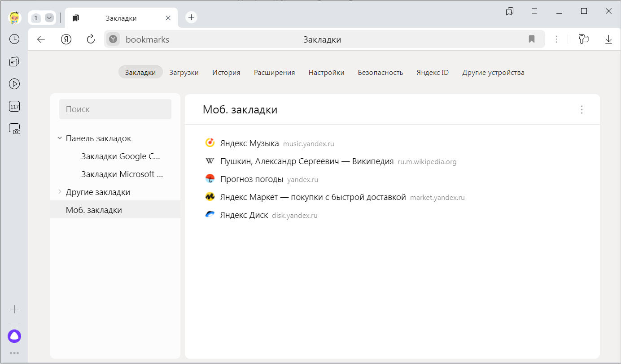
Task: Add a new item with sidebar plus
Action: pyautogui.click(x=14, y=309)
